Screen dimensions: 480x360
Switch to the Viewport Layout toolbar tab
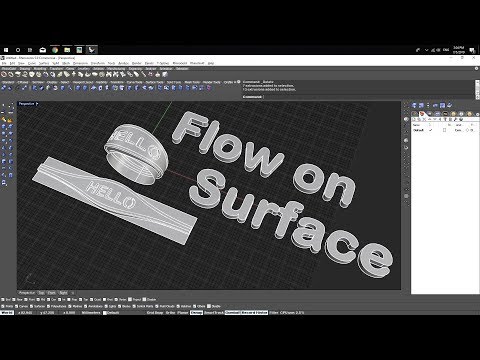point(83,82)
